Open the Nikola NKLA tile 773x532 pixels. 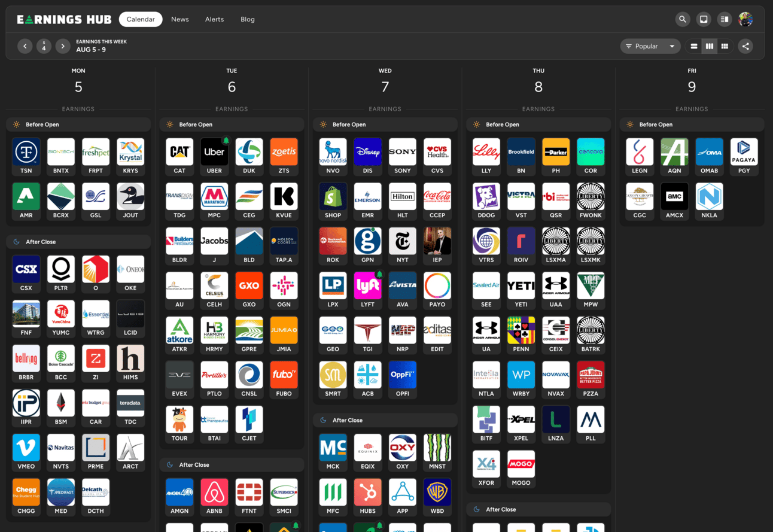(709, 201)
